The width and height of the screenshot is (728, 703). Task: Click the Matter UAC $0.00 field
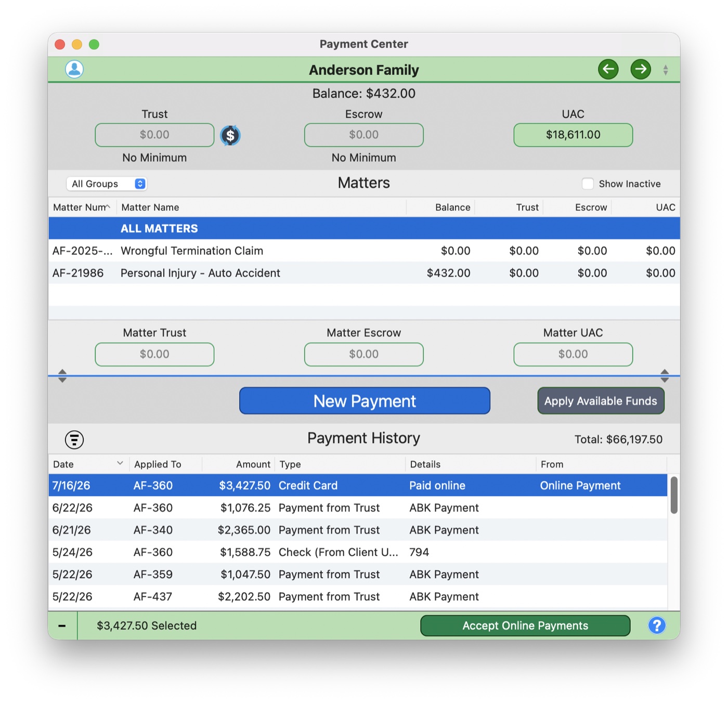coord(573,355)
